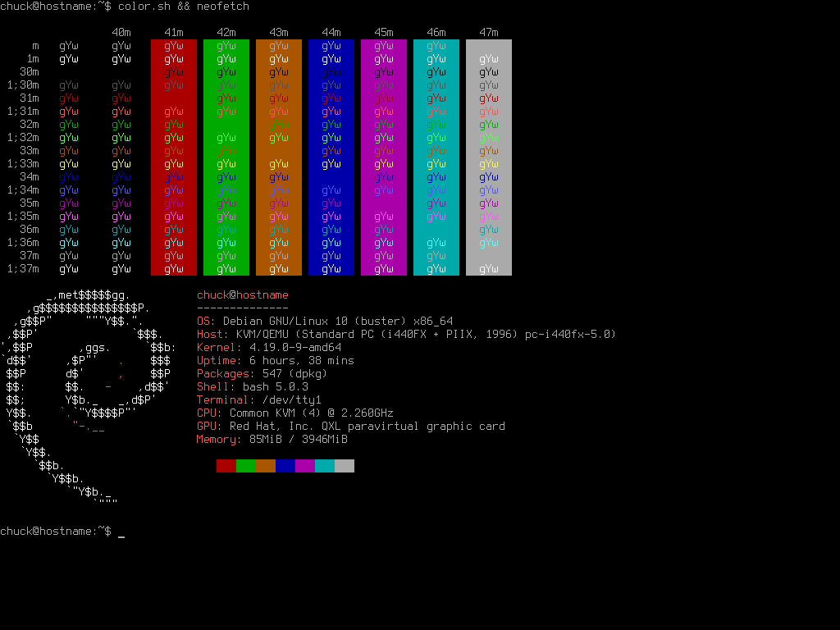Click the Packages value "547 (dpkg)"
The height and width of the screenshot is (630, 840).
[x=295, y=374]
